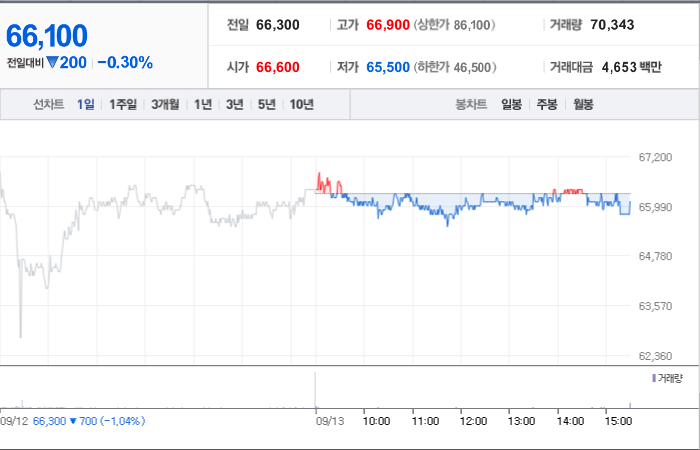Click the 09/12 date label
Image resolution: width=700 pixels, height=450 pixels.
[14, 421]
